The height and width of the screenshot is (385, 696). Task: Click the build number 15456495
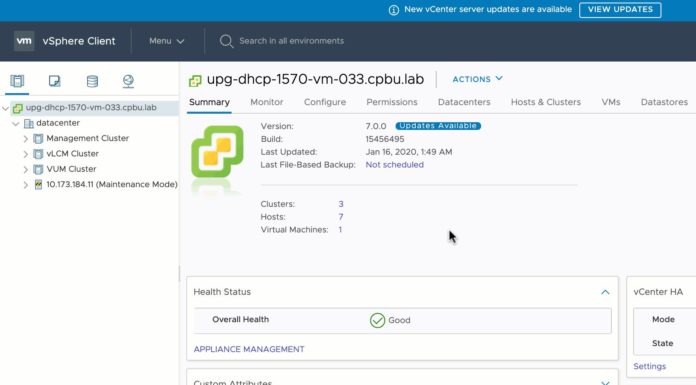(385, 139)
